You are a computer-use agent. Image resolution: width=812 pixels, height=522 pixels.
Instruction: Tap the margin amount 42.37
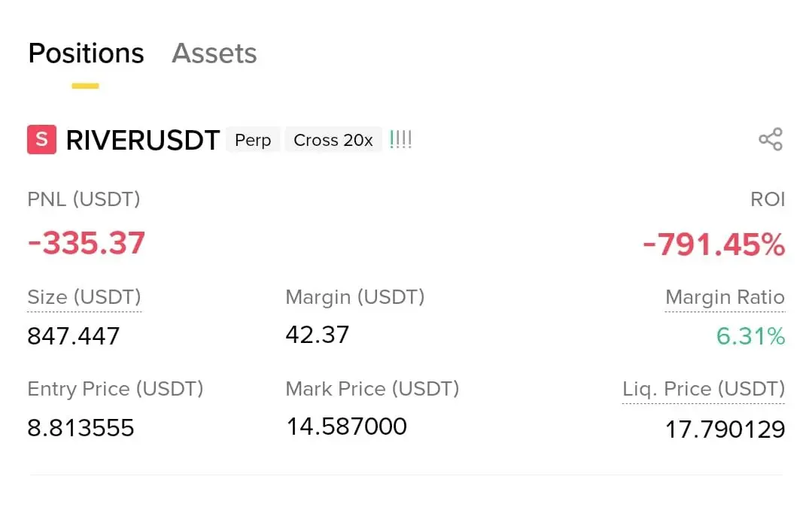pyautogui.click(x=318, y=335)
